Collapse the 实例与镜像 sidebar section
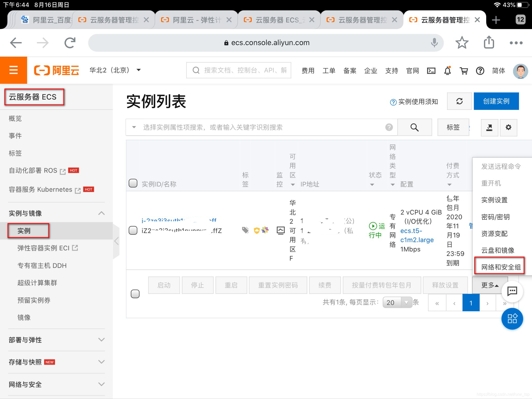The image size is (532, 399). 102,213
